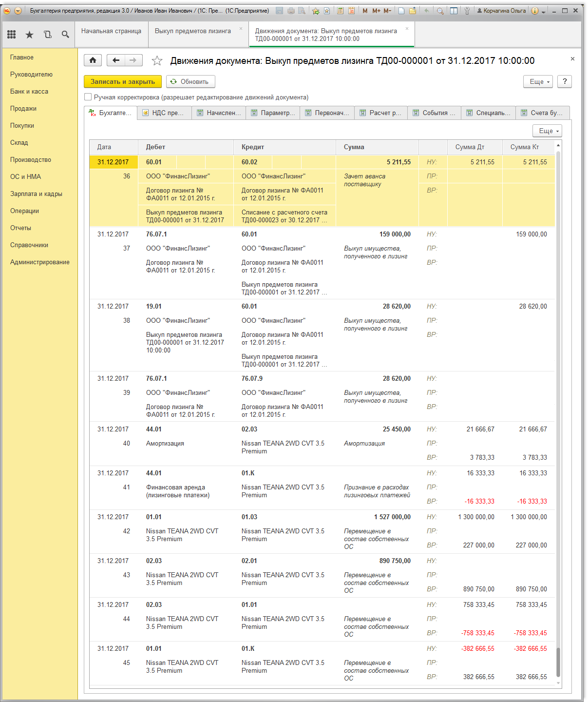Viewport: 588px width, 702px height.
Task: Open the history icon in tool panel
Action: coord(47,34)
